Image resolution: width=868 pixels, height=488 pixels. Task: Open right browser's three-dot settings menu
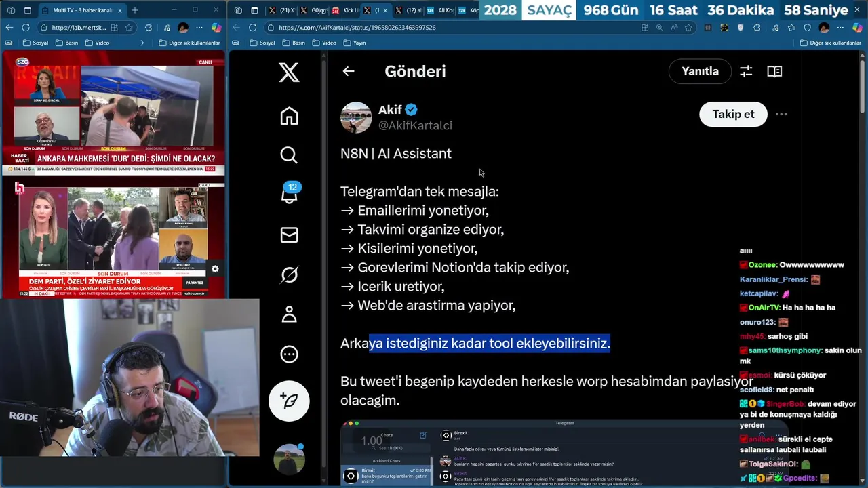[x=841, y=28]
